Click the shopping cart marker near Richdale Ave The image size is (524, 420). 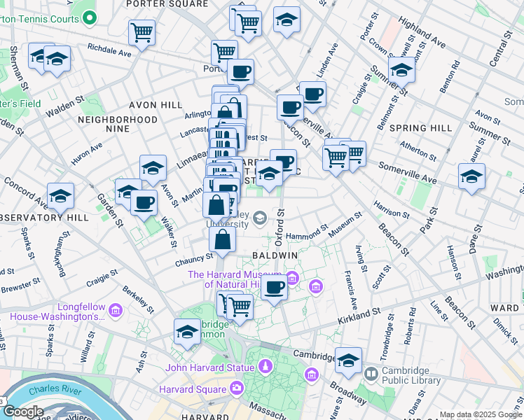[142, 35]
